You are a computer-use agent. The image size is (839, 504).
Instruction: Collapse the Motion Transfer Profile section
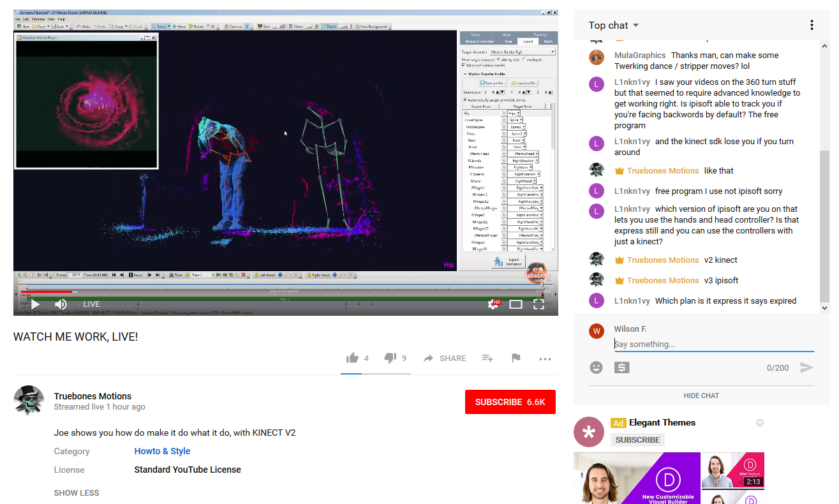(465, 74)
